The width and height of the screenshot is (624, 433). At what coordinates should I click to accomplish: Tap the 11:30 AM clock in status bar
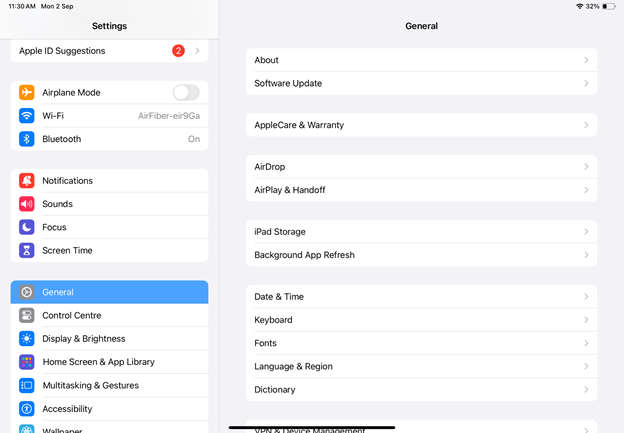(x=22, y=6)
